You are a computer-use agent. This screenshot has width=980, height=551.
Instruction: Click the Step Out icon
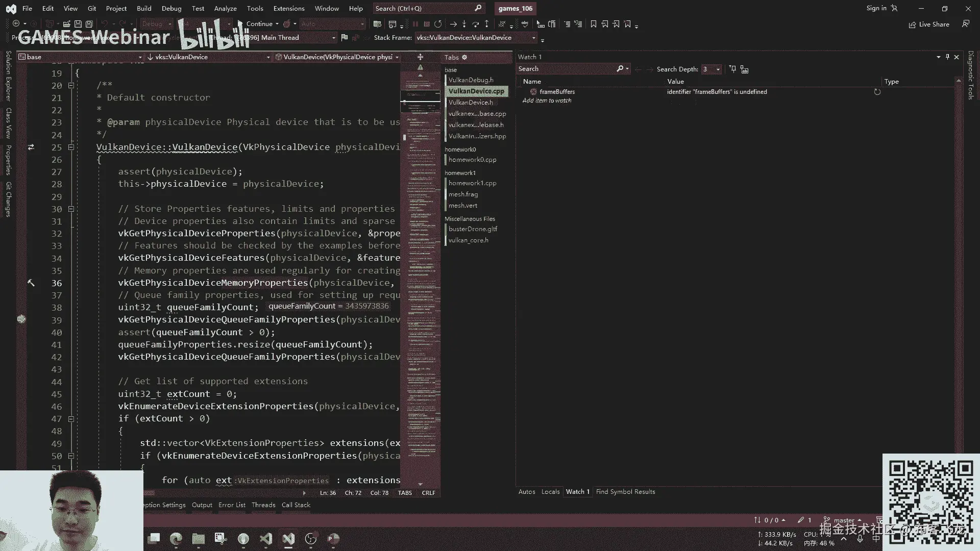pos(486,24)
